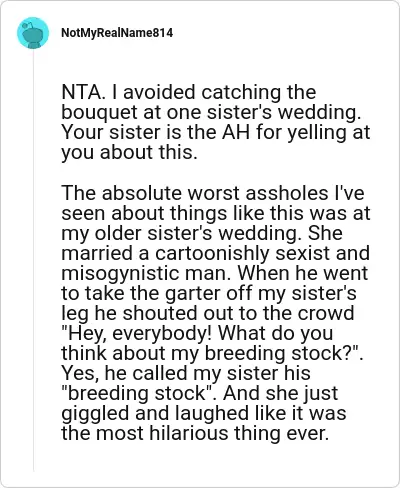Open NotMyRealName814's profile link
The height and width of the screenshot is (488, 400).
click(117, 33)
